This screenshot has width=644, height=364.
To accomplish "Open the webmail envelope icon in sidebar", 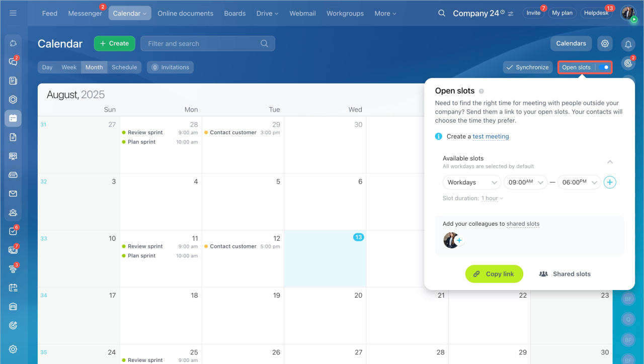I will tap(13, 194).
